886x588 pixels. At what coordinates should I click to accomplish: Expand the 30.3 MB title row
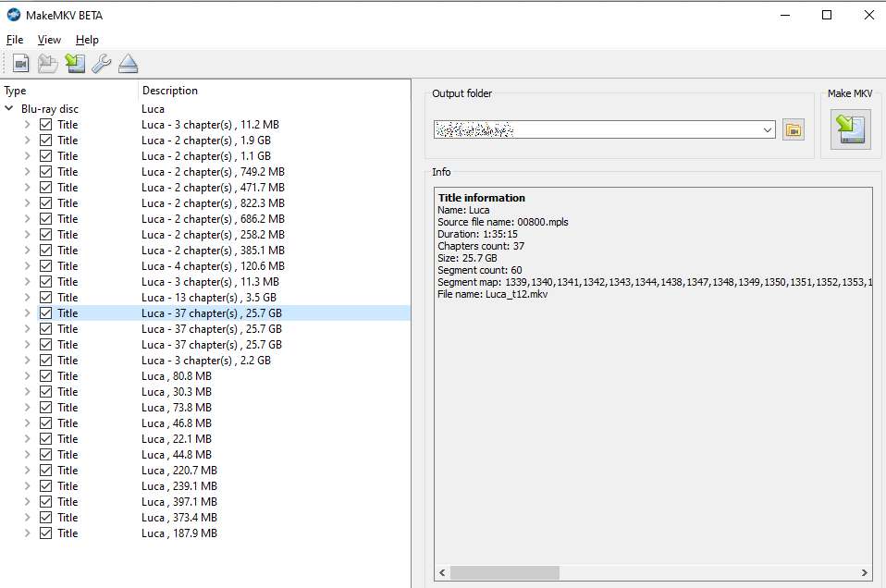tap(27, 392)
